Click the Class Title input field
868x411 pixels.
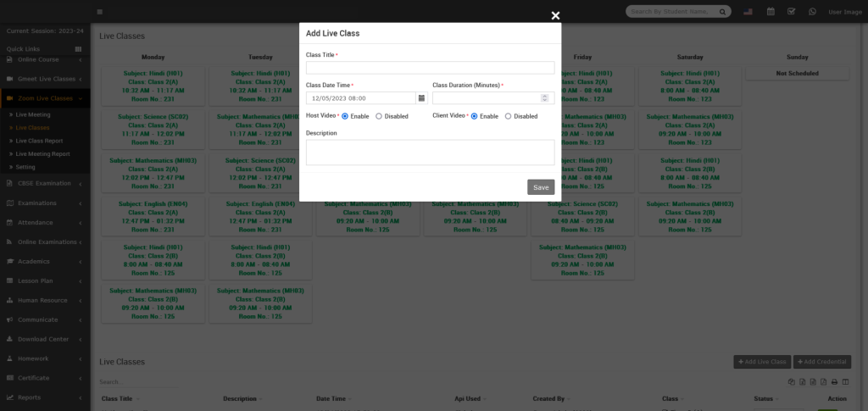pyautogui.click(x=430, y=68)
